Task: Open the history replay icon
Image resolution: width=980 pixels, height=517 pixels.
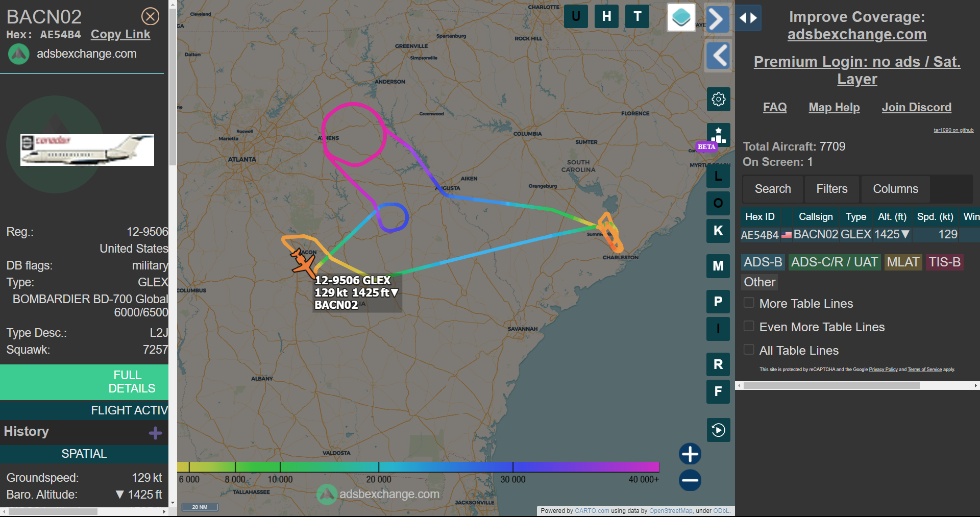Action: [x=719, y=430]
